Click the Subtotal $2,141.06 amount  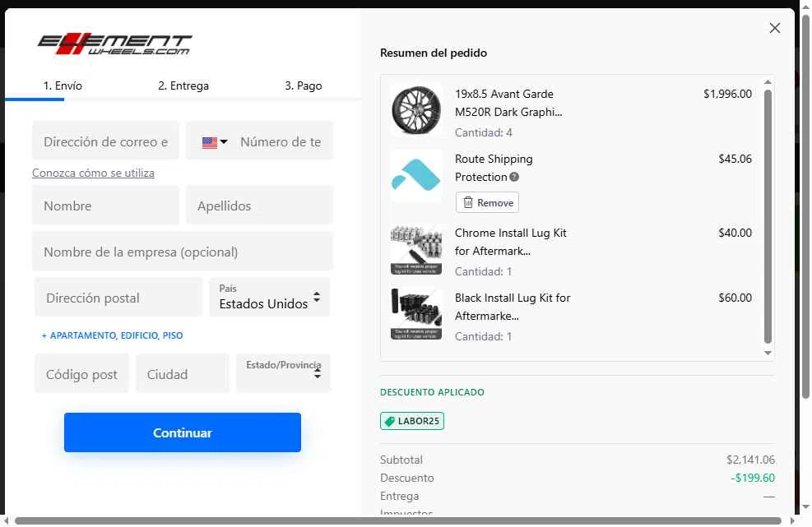point(750,460)
